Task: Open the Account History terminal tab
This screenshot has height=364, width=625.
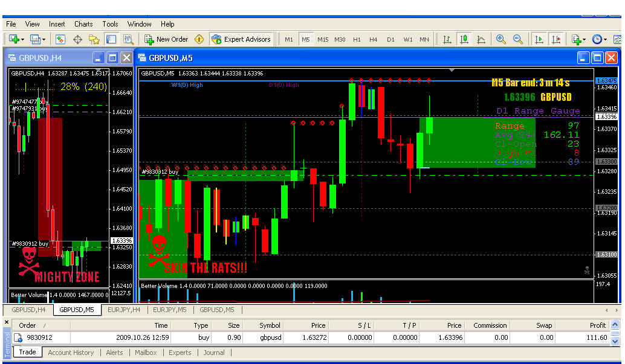Action: (x=71, y=353)
